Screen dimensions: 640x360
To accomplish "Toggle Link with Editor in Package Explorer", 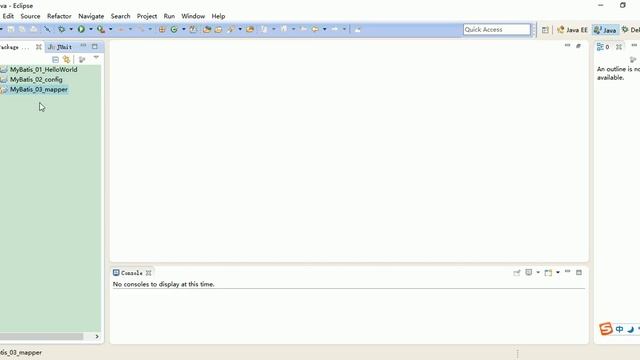I will pyautogui.click(x=66, y=60).
